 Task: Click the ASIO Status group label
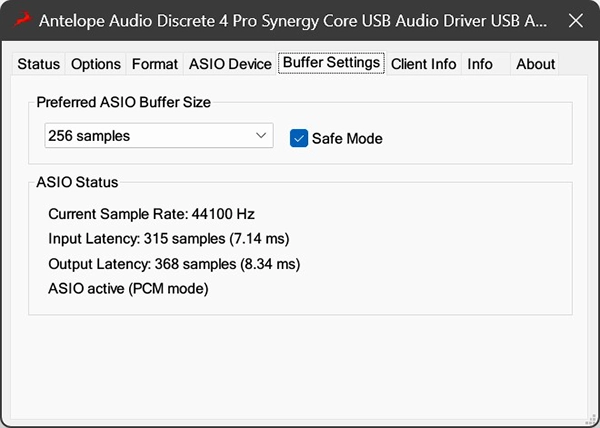(x=77, y=182)
